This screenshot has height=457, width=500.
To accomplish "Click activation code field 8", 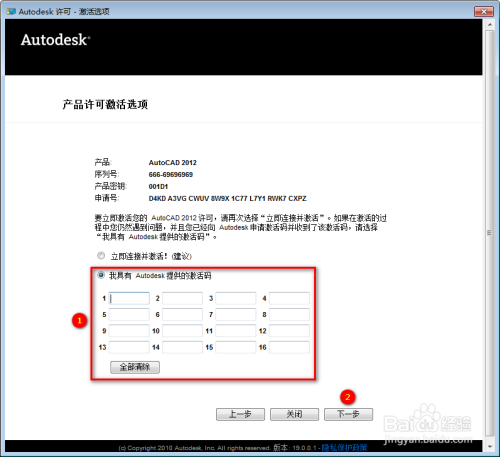I will click(x=289, y=314).
